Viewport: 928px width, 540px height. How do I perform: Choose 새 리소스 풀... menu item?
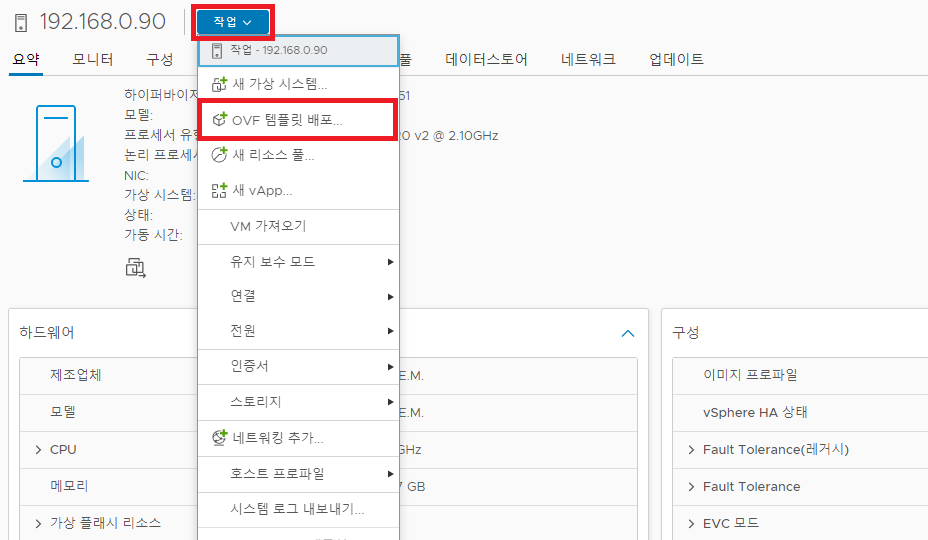tap(299, 155)
